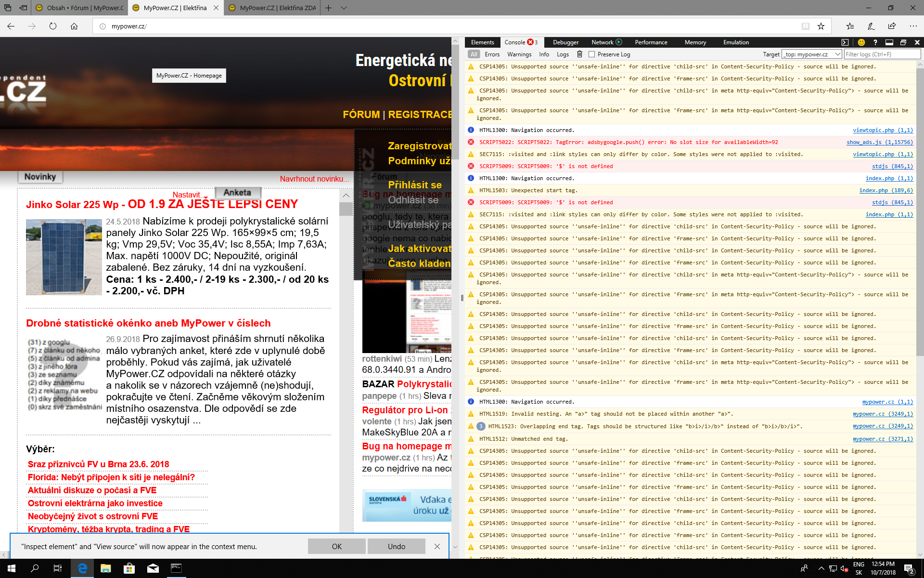
Task: Open DevTools help question mark
Action: click(875, 42)
